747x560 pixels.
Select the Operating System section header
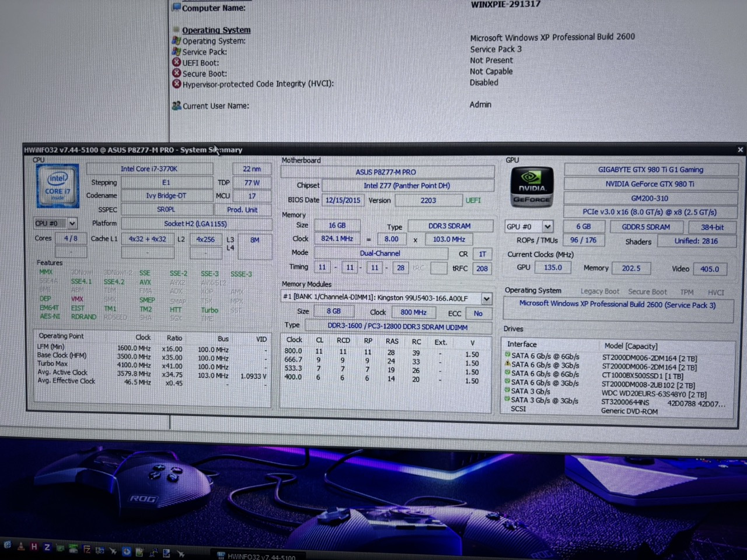216,30
